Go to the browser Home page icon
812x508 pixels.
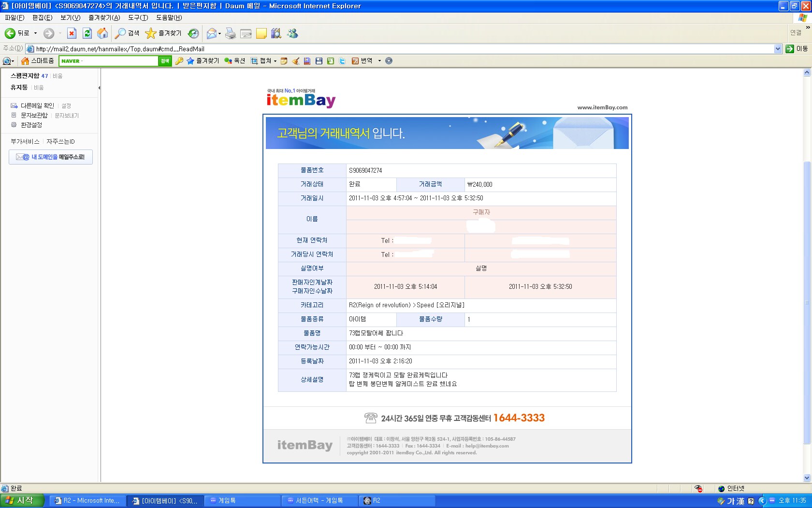pos(102,33)
